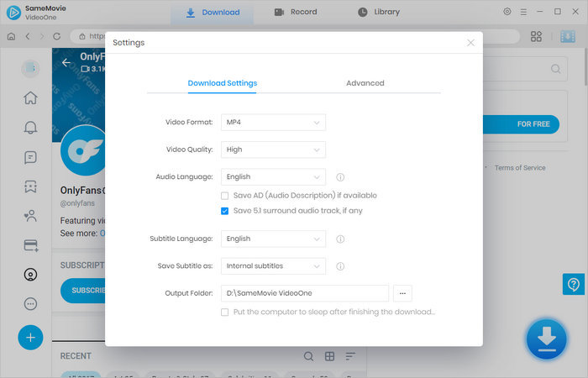Open subscriptions person-heart icon in sidebar
The height and width of the screenshot is (378, 588).
(x=30, y=216)
